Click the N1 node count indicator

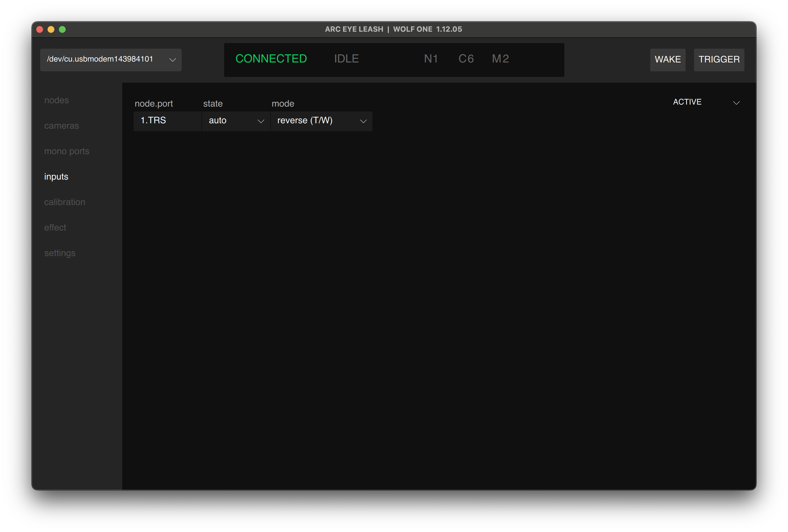click(x=431, y=59)
